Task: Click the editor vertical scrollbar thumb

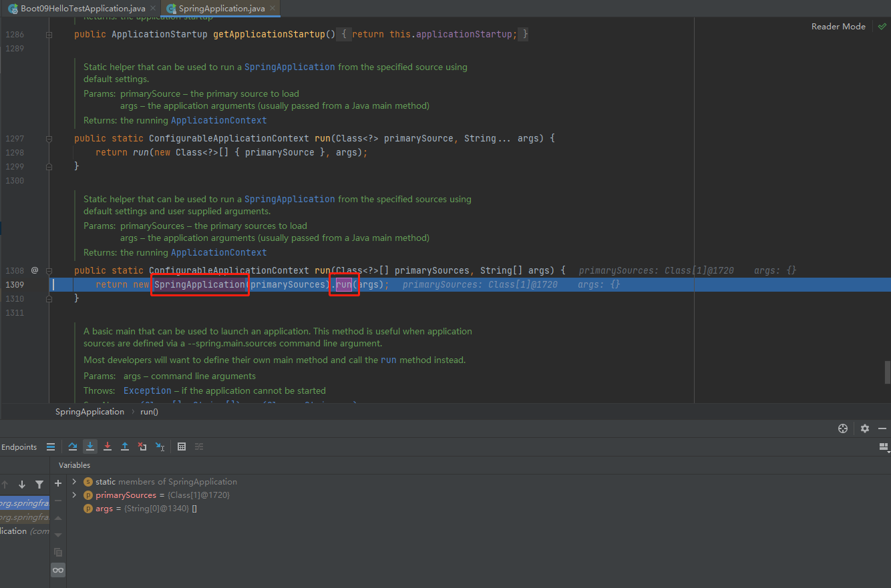Action: (x=888, y=372)
